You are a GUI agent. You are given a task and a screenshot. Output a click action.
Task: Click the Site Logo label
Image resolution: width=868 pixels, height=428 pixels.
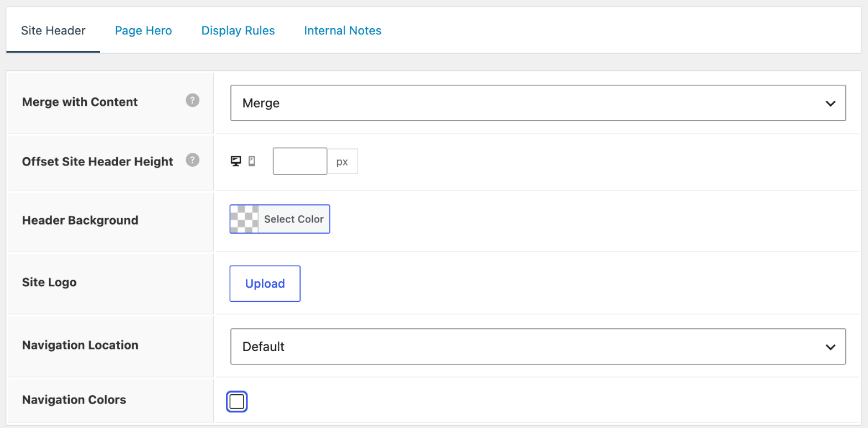click(49, 282)
